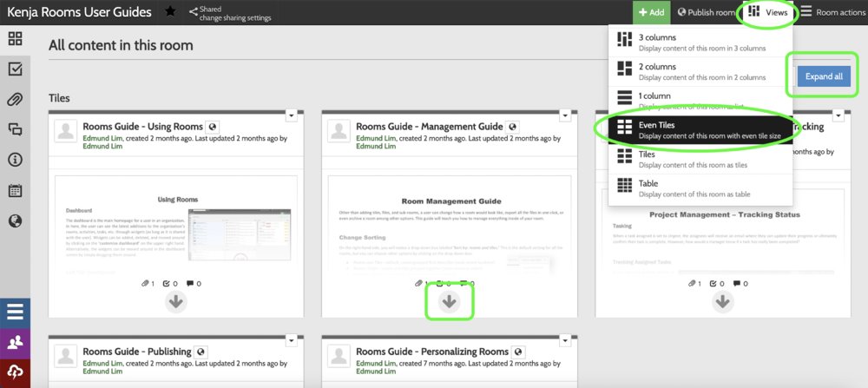Choose the Tiles view option

pyautogui.click(x=700, y=159)
